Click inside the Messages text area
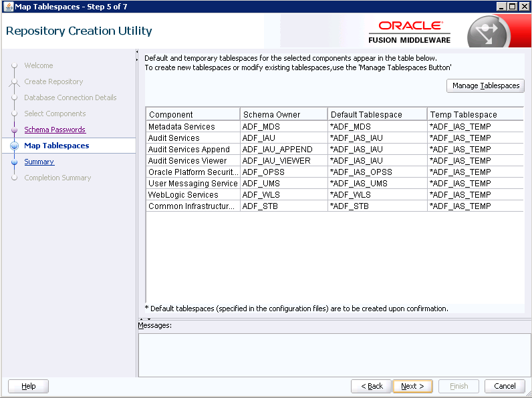Viewport: 532px width, 398px height. click(x=335, y=355)
